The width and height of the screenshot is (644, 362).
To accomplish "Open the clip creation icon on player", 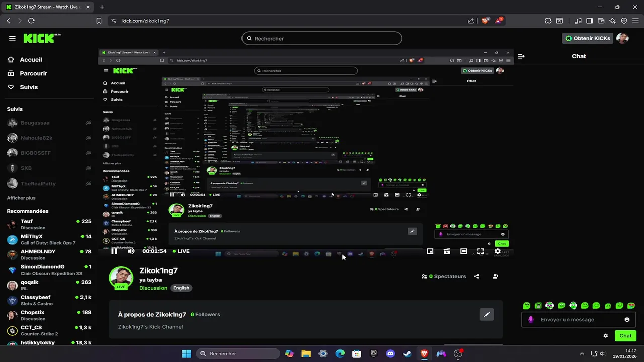I will point(447,251).
